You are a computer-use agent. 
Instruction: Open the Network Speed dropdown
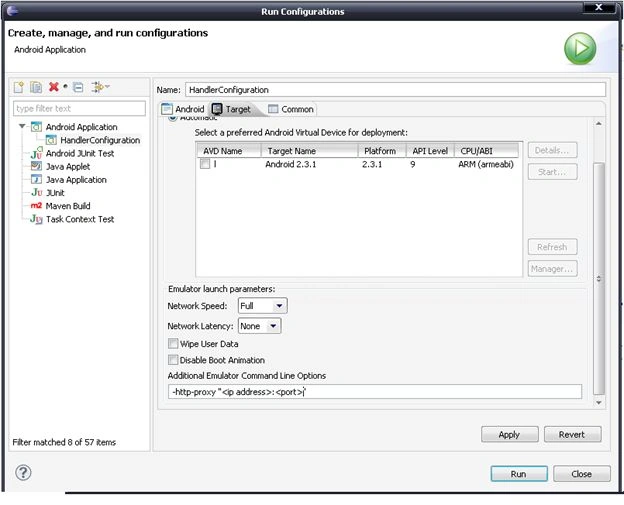263,306
